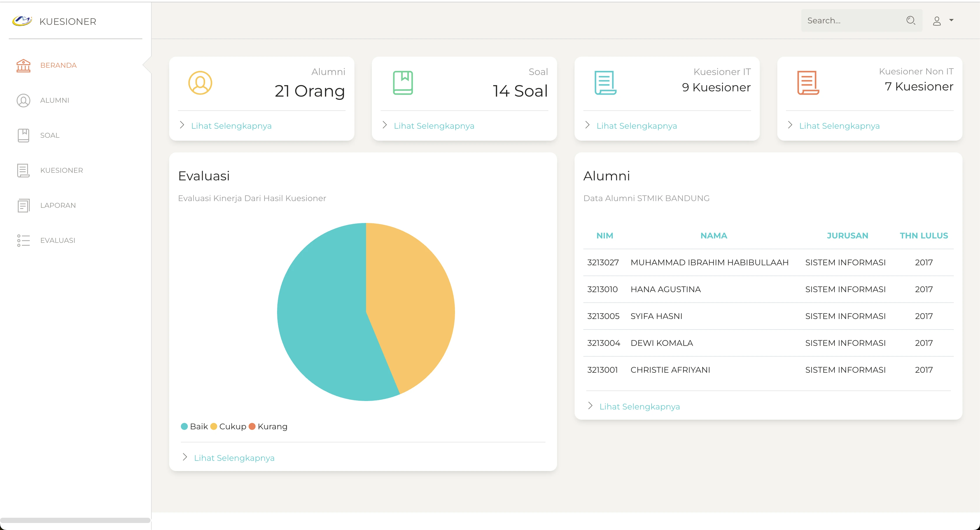Click the JURUSAN column header
Screen dimensions: 980x530
(847, 236)
